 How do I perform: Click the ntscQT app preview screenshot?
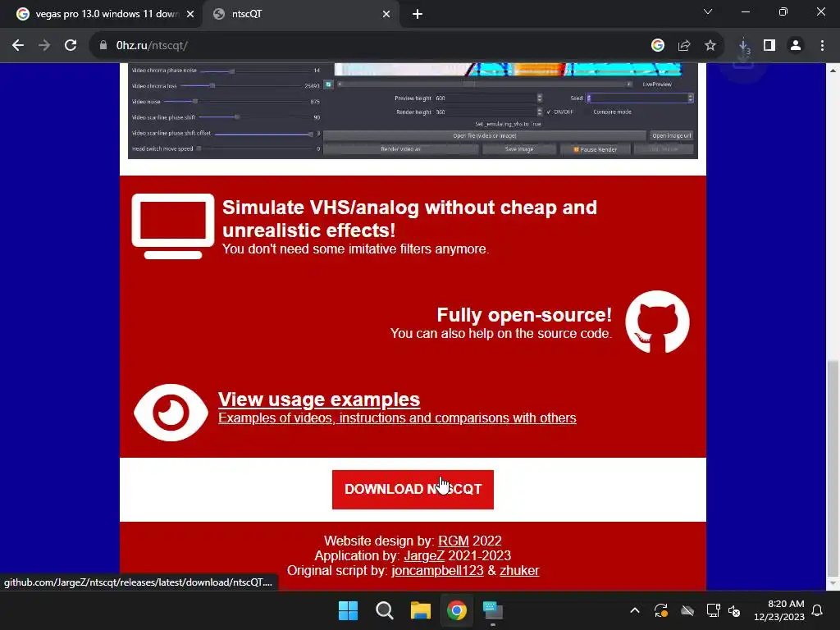(413, 111)
